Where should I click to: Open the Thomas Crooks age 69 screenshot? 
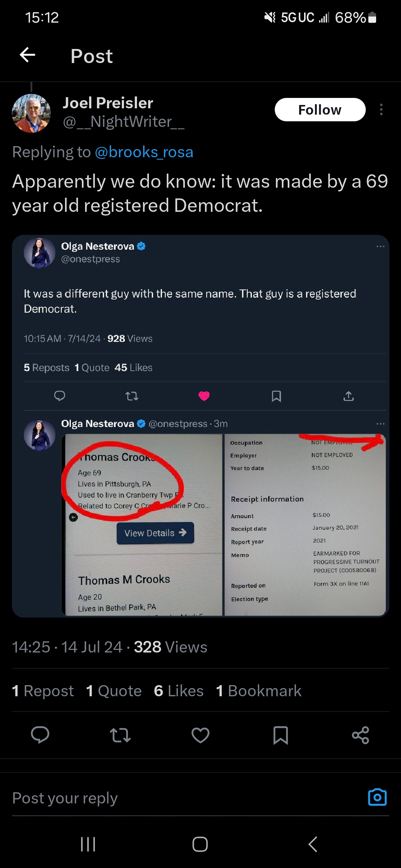pyautogui.click(x=143, y=525)
